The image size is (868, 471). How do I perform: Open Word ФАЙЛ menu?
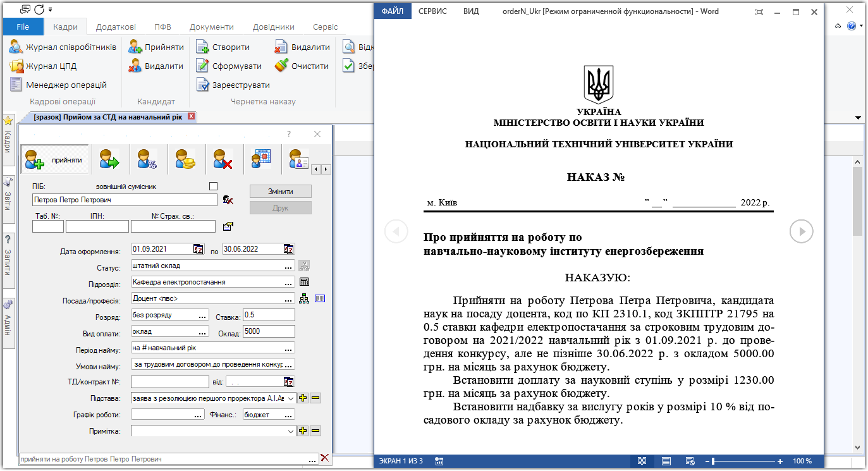[x=393, y=11]
